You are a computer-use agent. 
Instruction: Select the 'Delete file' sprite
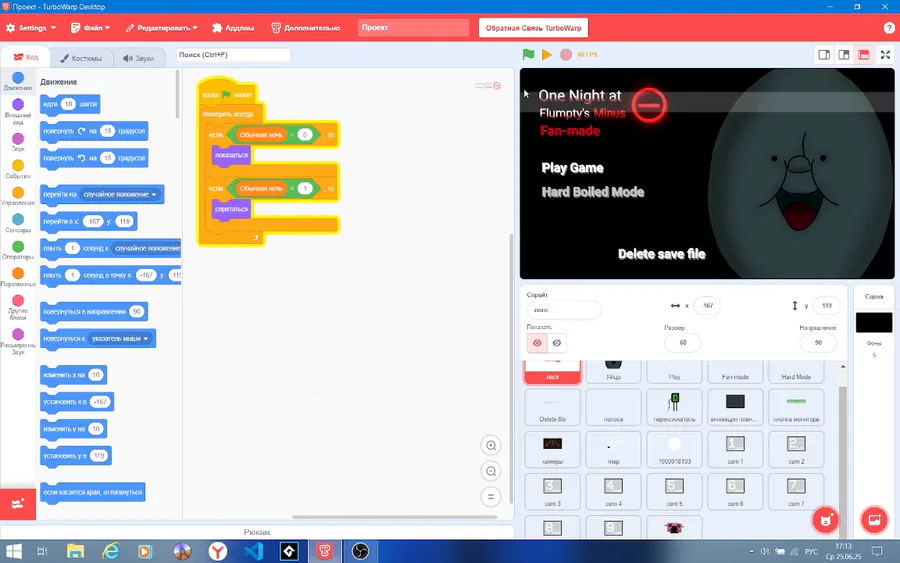pos(552,407)
